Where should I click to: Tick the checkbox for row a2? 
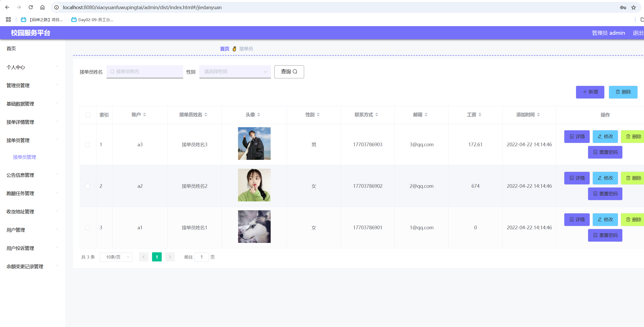click(x=88, y=186)
